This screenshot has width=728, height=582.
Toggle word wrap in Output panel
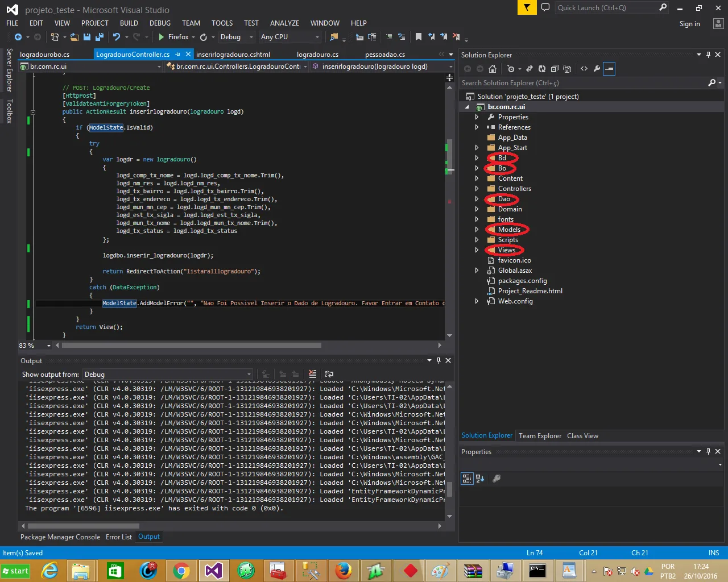329,374
